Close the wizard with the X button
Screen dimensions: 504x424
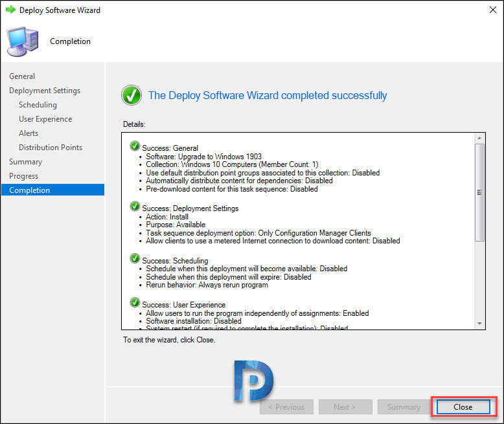pos(492,10)
